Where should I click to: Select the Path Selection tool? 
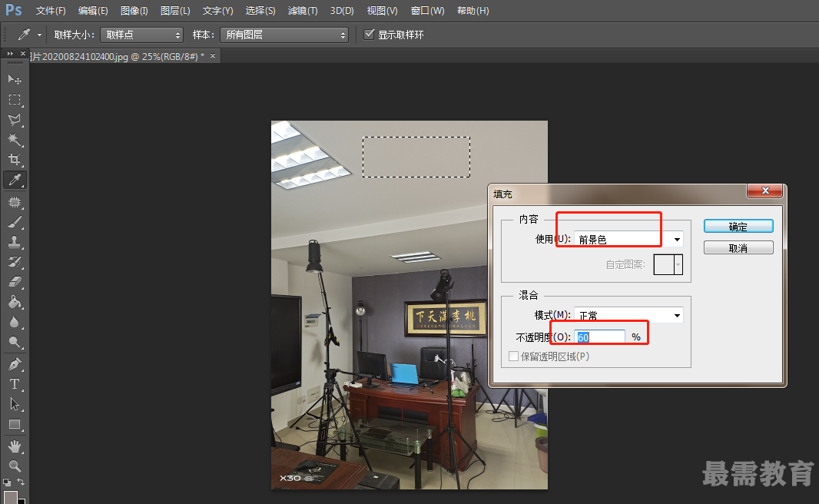(15, 404)
